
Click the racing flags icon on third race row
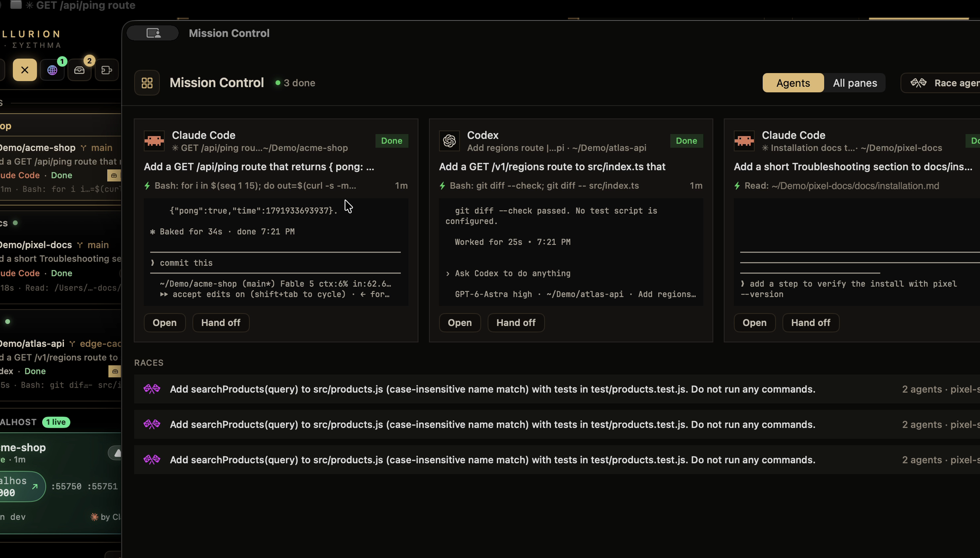(x=152, y=460)
